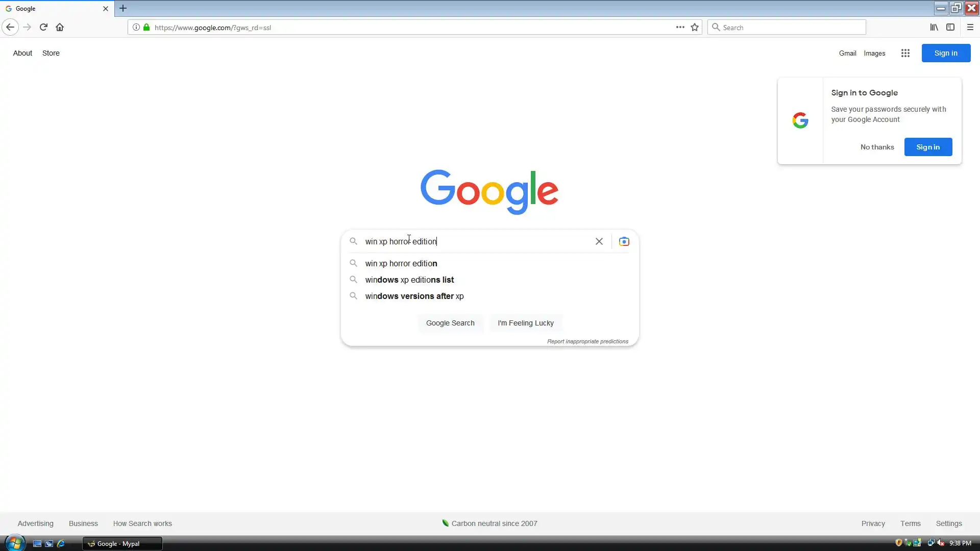This screenshot has width=980, height=551.
Task: Dismiss sign-in prompt with No thanks
Action: (x=877, y=147)
